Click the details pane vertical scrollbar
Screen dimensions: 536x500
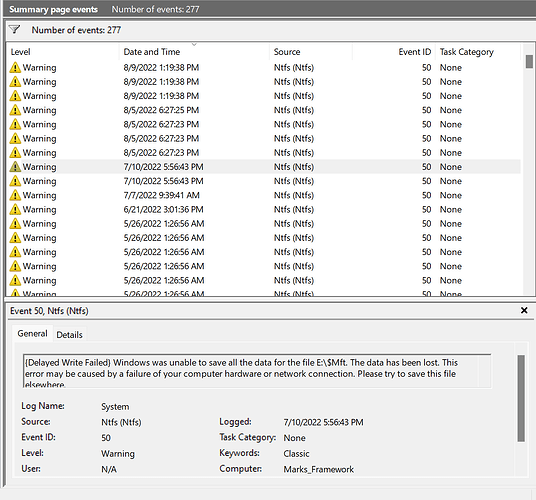pos(521,398)
